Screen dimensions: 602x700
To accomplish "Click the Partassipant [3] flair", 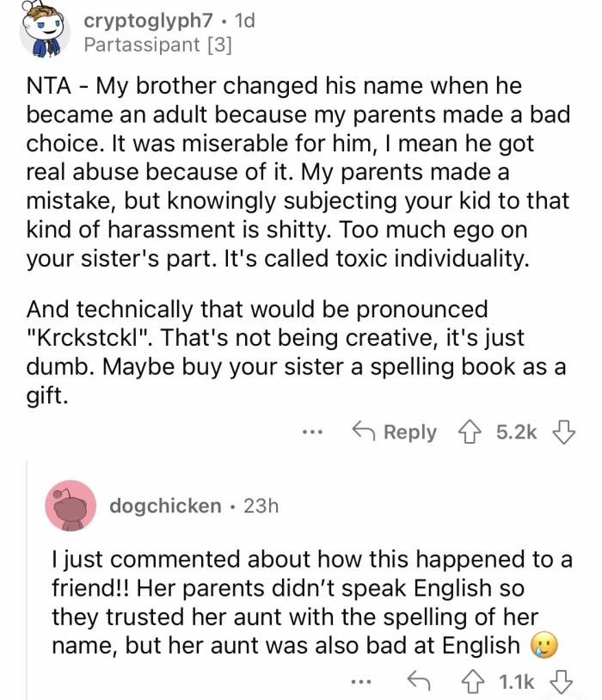I will pos(158,43).
